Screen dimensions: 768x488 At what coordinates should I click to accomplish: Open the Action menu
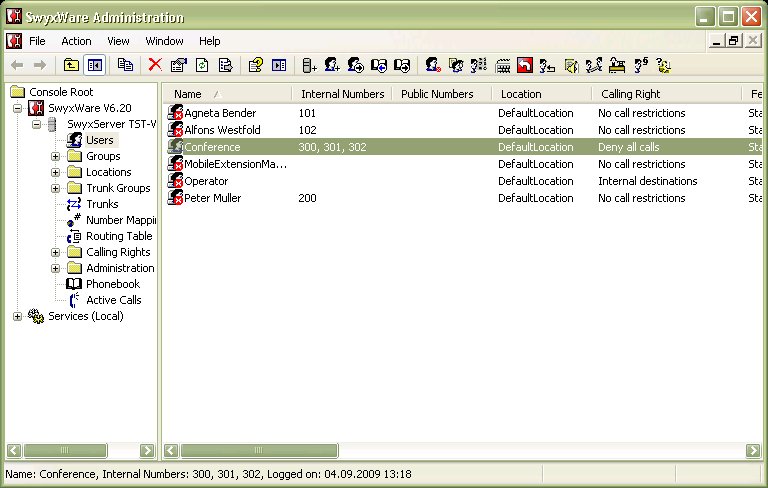pos(76,41)
